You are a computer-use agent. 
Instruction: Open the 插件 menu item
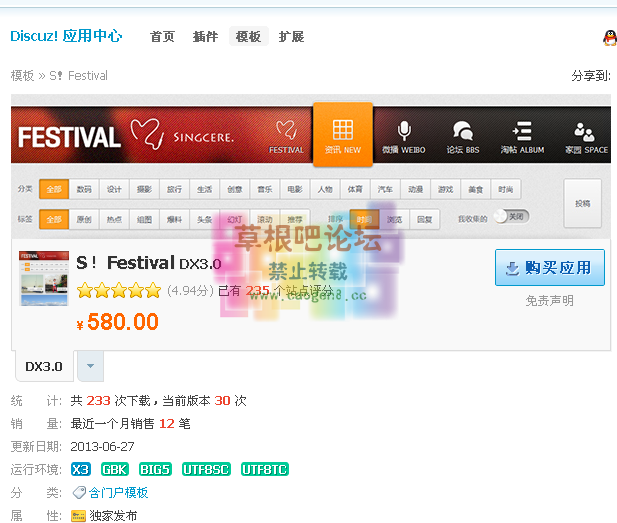[x=205, y=37]
